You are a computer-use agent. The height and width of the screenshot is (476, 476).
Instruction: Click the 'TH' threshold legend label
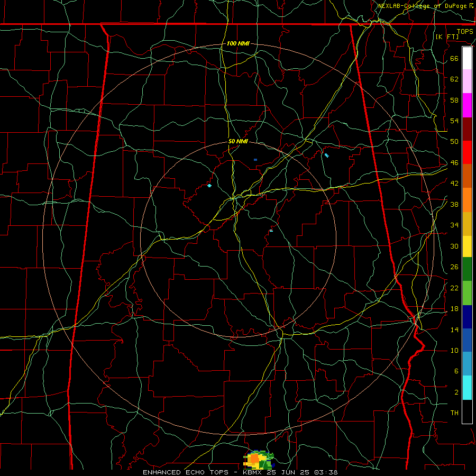click(x=454, y=413)
